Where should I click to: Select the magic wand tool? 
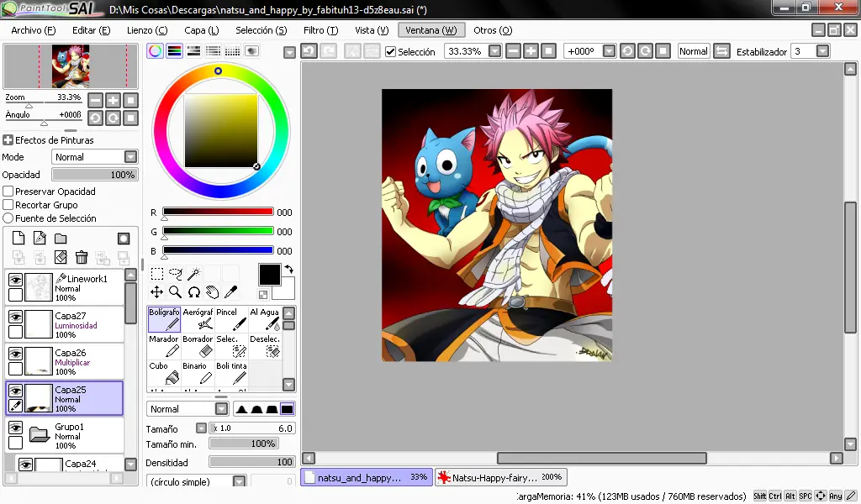tap(194, 273)
